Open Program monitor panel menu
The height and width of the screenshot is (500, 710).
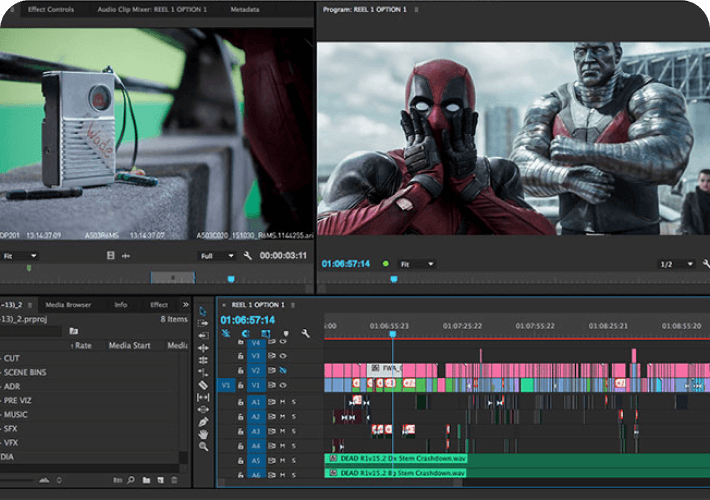(416, 10)
